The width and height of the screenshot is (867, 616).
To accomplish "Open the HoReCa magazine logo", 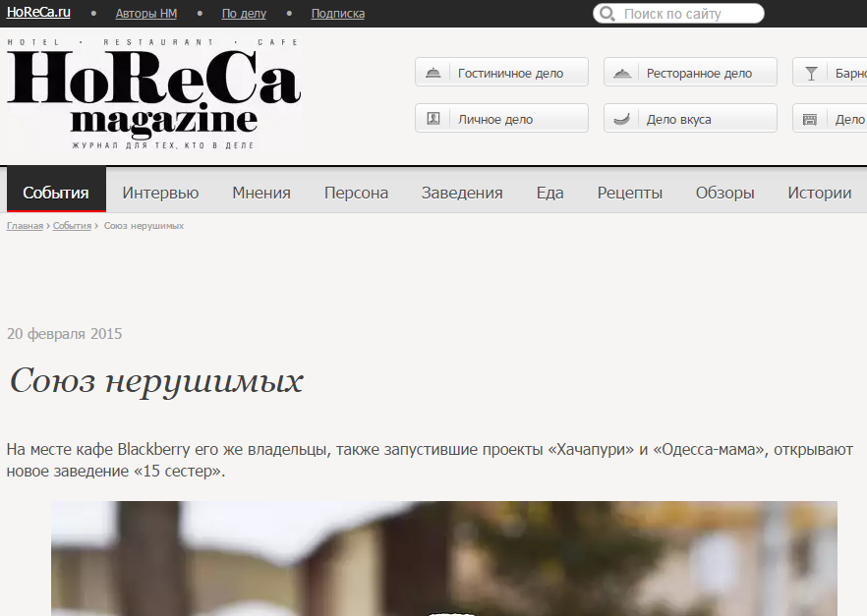I will (x=153, y=94).
